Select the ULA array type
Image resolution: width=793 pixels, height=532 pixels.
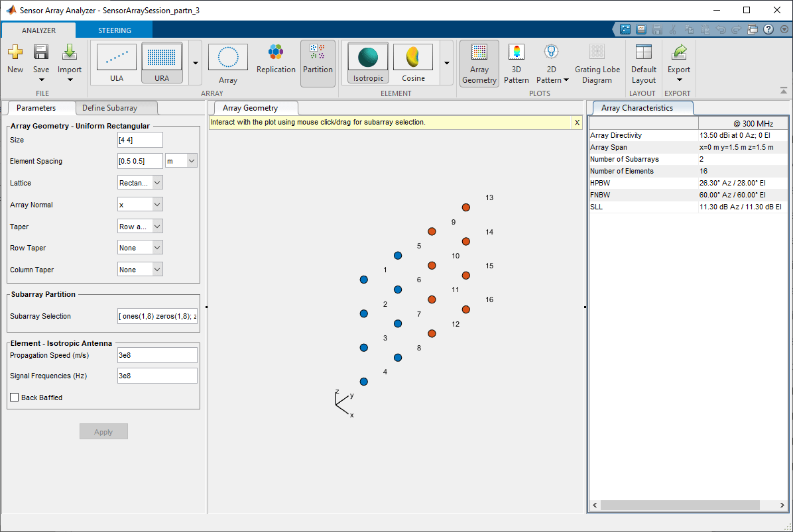pos(116,63)
